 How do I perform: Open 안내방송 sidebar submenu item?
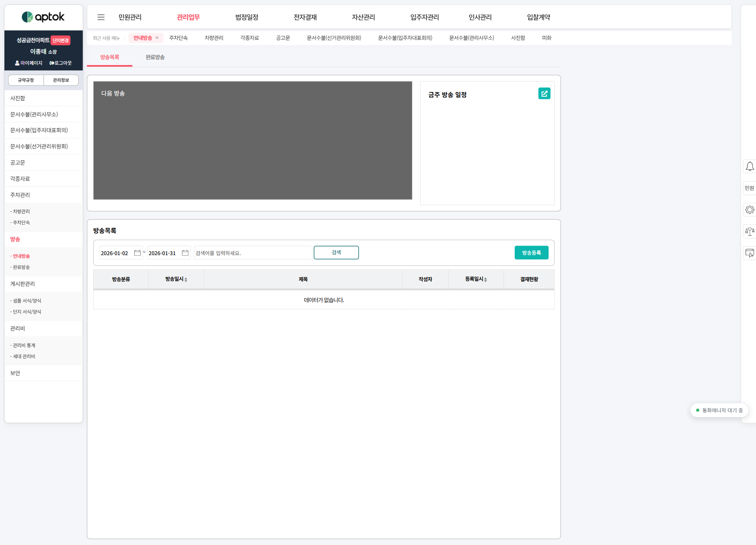[20, 256]
